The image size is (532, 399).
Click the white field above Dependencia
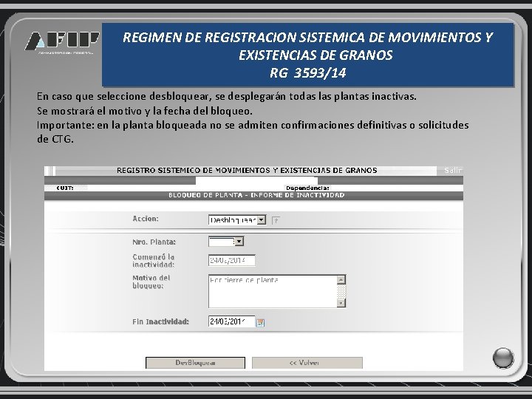tap(256, 181)
